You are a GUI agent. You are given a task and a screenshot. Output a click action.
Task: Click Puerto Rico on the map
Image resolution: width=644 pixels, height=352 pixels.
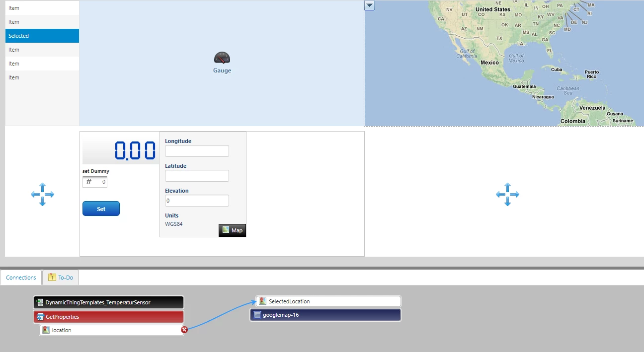click(591, 74)
